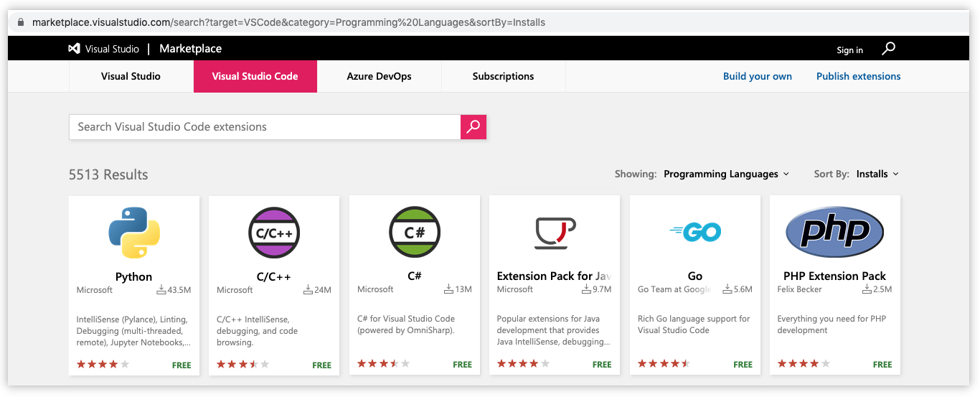Open the Publish extensions link
980x397 pixels.
[x=859, y=76]
